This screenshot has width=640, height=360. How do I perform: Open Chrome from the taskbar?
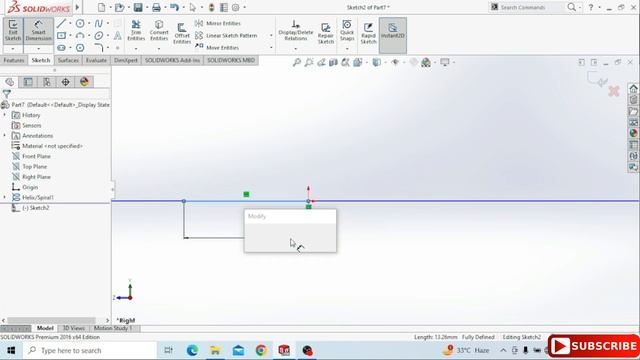pyautogui.click(x=261, y=350)
